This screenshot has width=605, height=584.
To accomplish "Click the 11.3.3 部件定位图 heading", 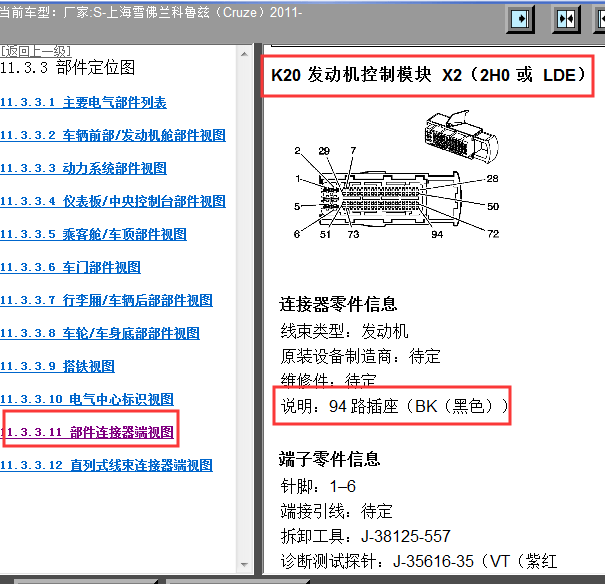I will coord(68,68).
